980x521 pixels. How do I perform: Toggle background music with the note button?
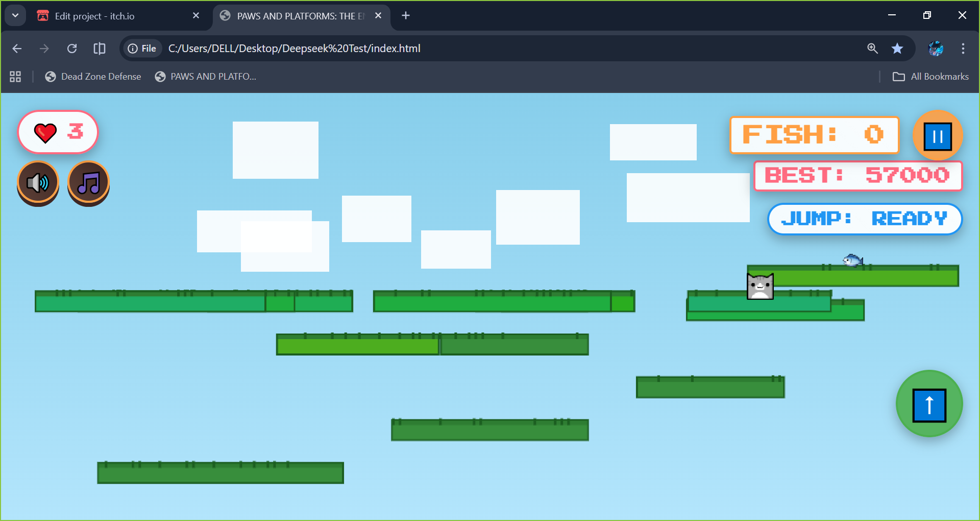89,183
